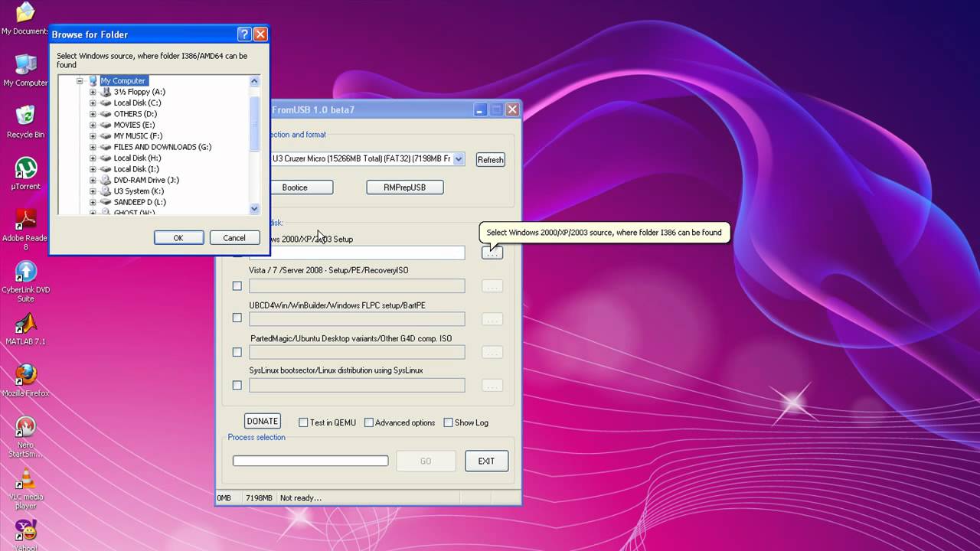
Task: Click folder tree scrollbar down arrow
Action: pyautogui.click(x=255, y=209)
